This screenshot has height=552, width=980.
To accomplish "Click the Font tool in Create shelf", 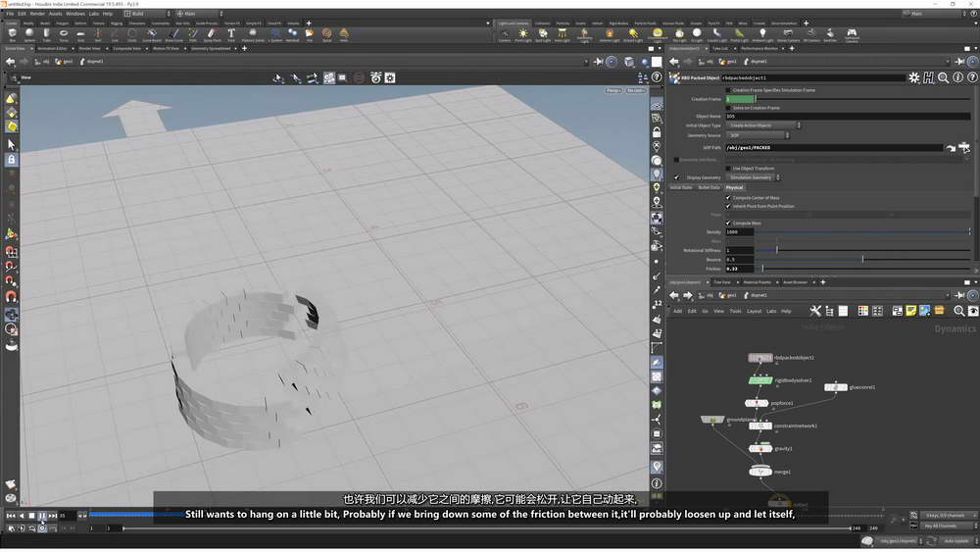I will (231, 34).
